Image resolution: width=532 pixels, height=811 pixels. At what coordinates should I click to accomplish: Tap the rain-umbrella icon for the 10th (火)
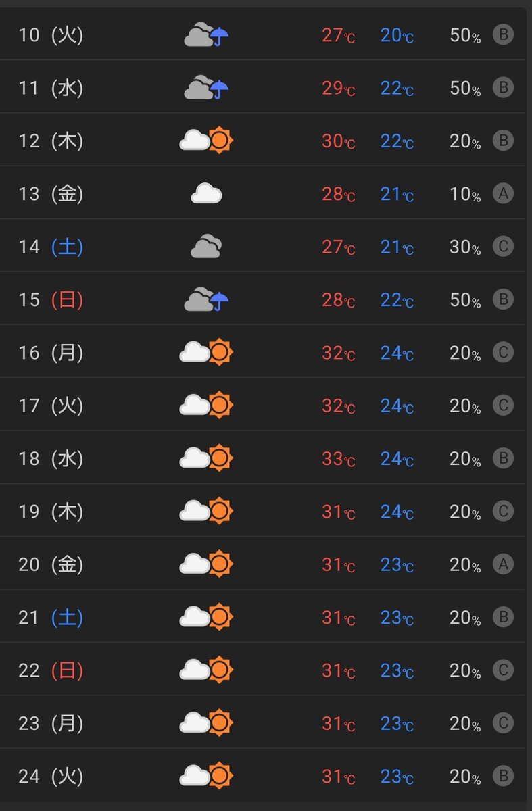click(x=206, y=34)
